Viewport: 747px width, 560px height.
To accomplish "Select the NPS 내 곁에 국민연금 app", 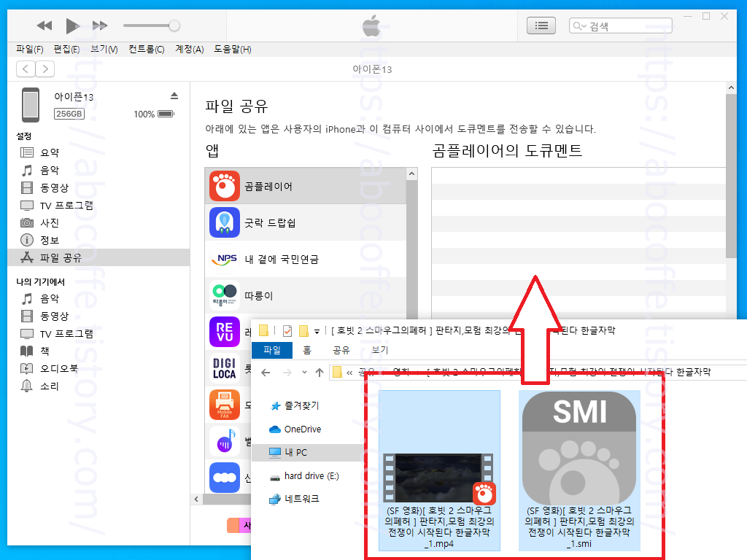I will 306,259.
